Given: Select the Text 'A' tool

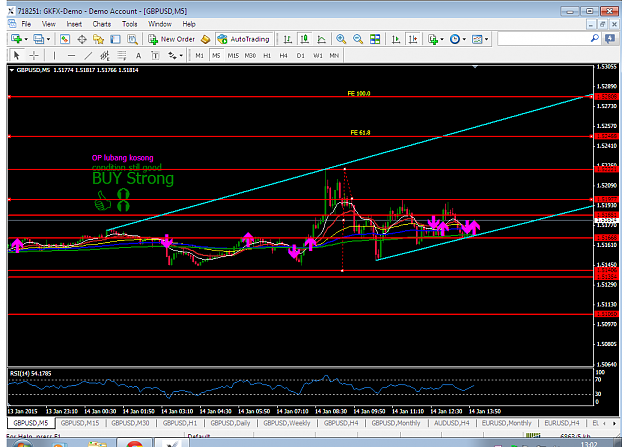Looking at the screenshot, I should pyautogui.click(x=138, y=55).
